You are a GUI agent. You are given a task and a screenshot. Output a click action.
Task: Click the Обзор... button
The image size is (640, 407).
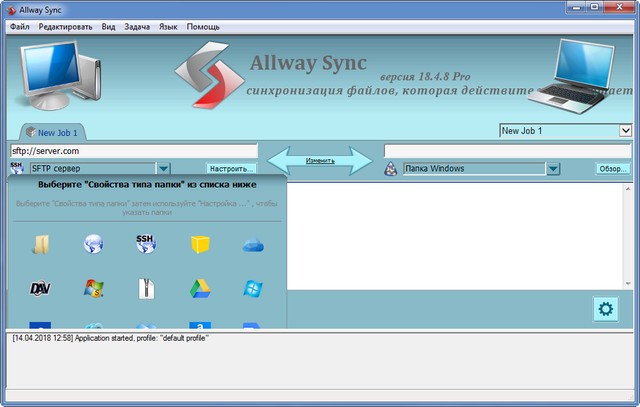click(x=613, y=169)
